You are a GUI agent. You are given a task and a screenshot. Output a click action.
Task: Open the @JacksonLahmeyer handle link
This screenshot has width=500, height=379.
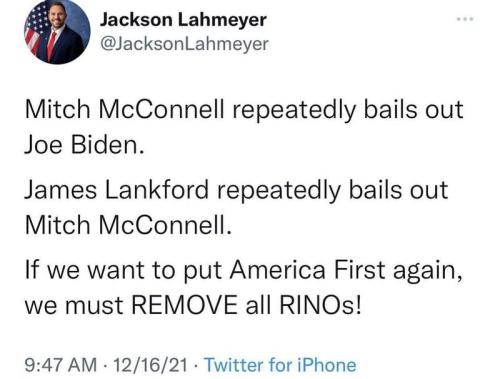[x=184, y=44]
